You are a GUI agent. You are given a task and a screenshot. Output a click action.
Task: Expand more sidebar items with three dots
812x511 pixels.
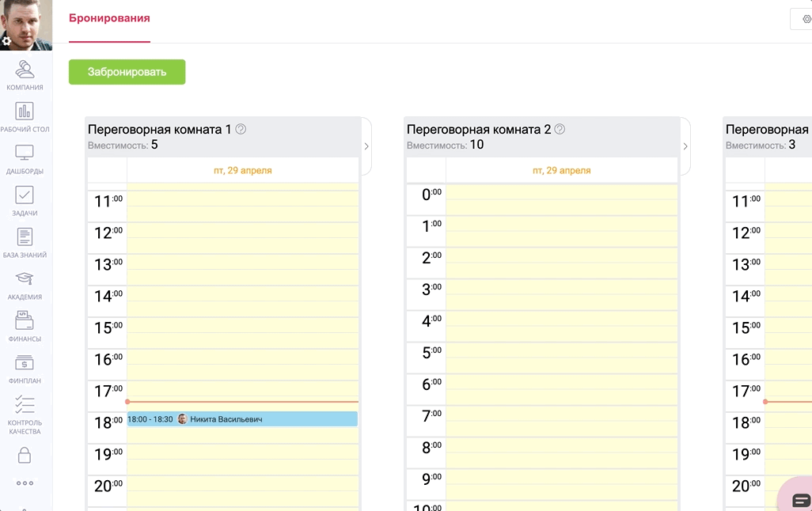[25, 483]
